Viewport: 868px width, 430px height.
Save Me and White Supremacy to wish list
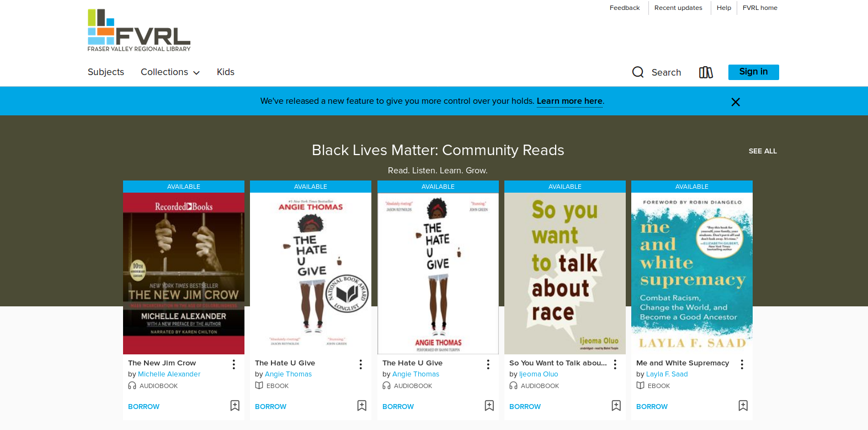(x=743, y=406)
